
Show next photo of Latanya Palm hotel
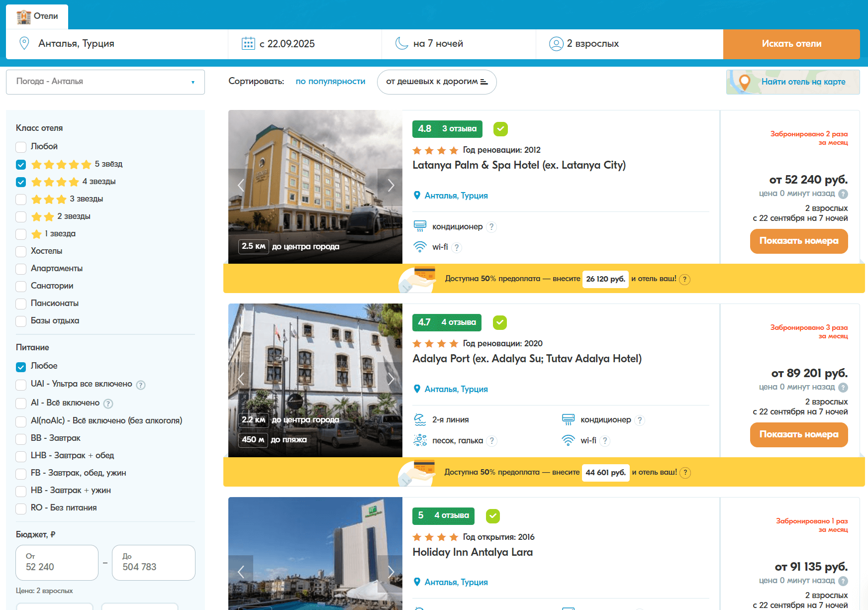pos(390,186)
